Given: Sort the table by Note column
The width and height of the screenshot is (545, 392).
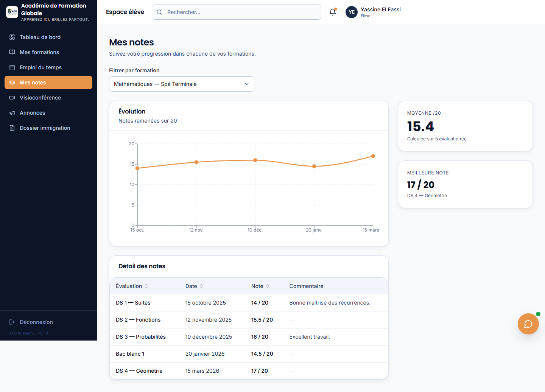Looking at the screenshot, I should 260,286.
